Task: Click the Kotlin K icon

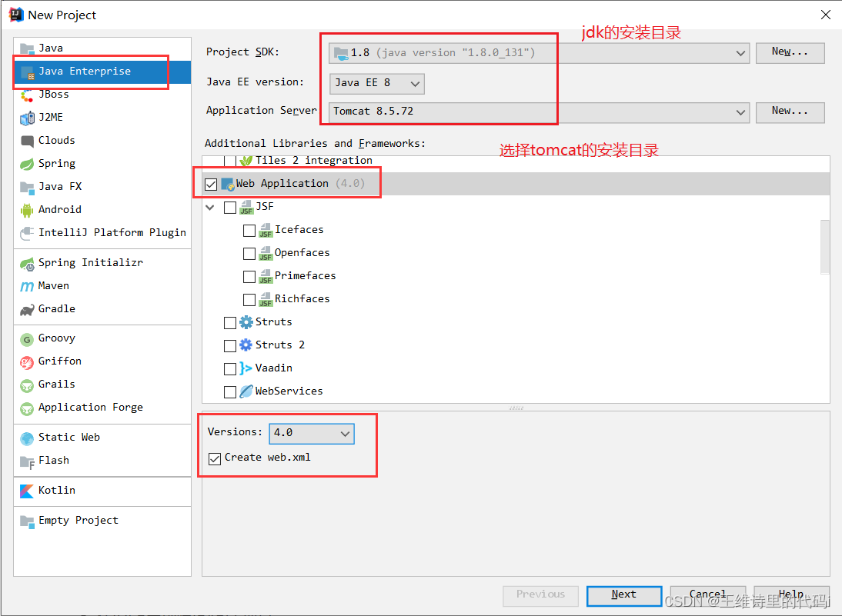Action: [x=27, y=491]
